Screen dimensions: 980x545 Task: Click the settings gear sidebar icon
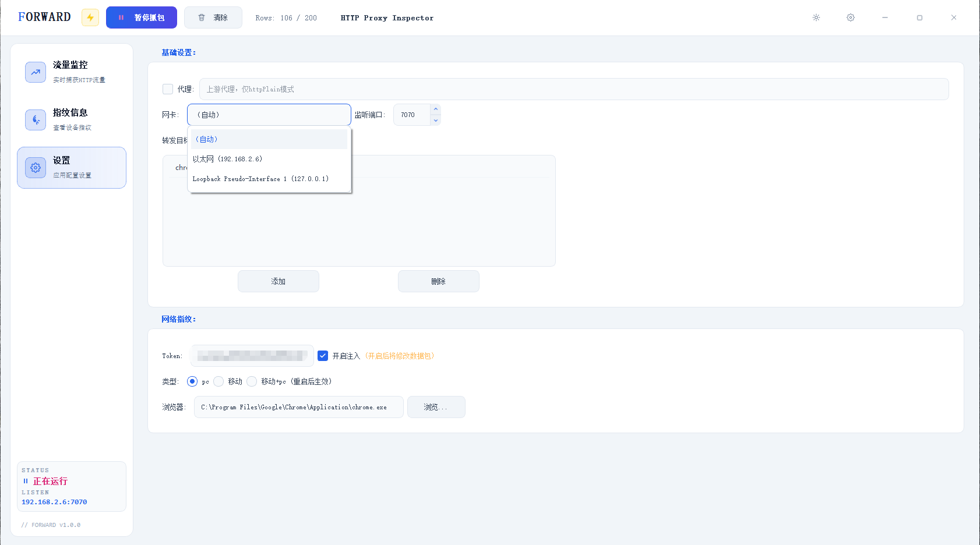36,168
